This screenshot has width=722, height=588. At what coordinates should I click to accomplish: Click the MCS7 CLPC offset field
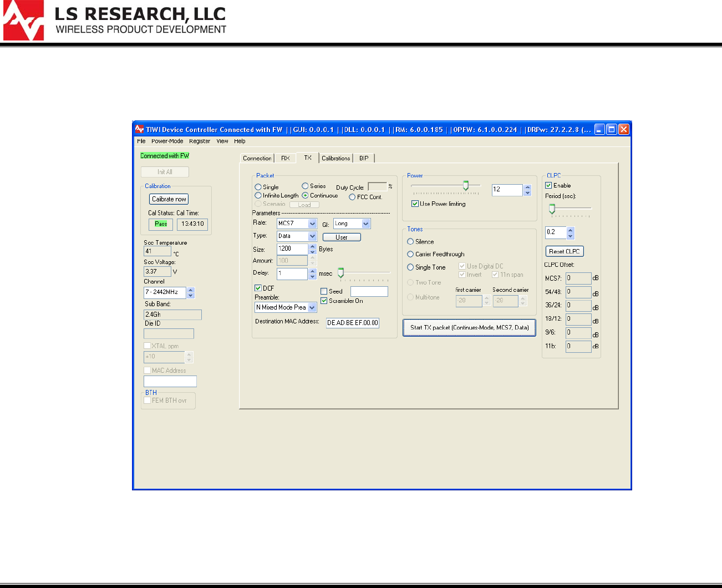(x=578, y=278)
